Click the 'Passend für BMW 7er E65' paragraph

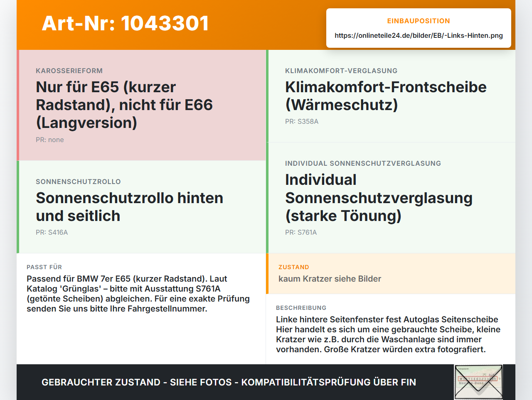click(x=138, y=294)
